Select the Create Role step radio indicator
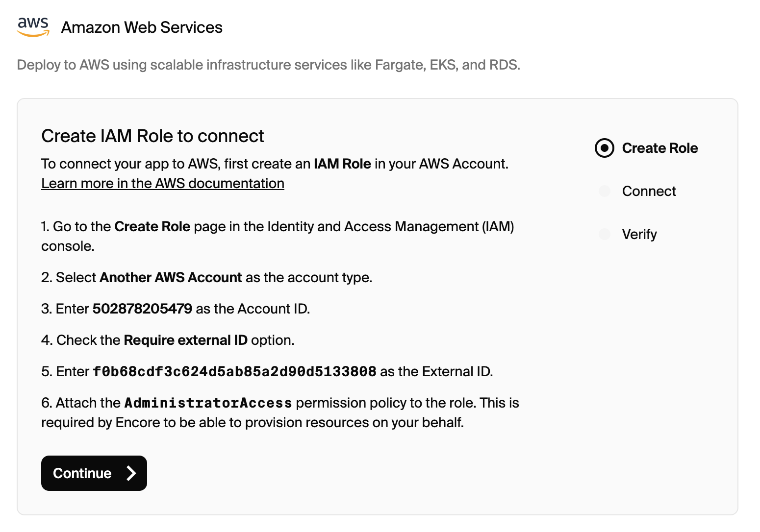Viewport: 760px width, 532px height. [604, 148]
